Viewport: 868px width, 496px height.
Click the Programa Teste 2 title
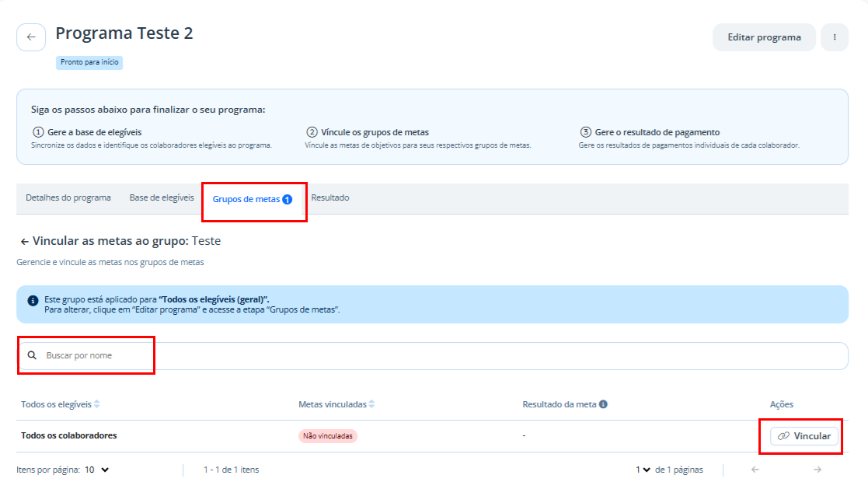click(x=124, y=33)
